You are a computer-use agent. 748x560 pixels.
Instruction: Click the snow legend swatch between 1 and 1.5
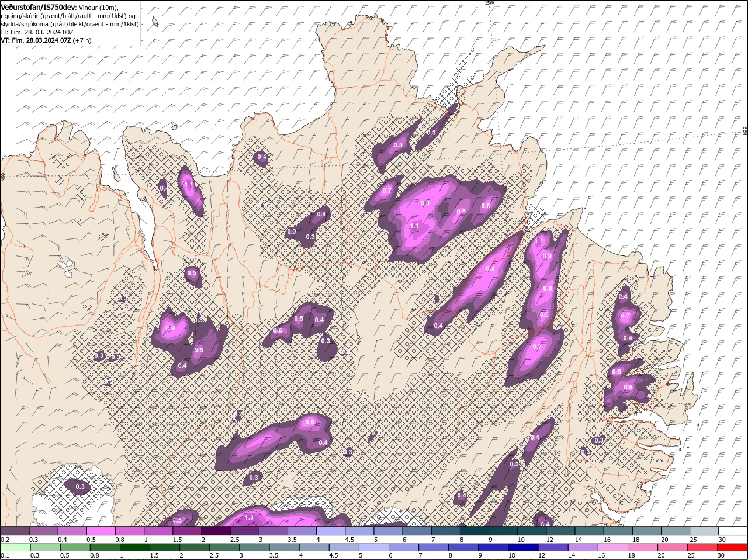(159, 531)
